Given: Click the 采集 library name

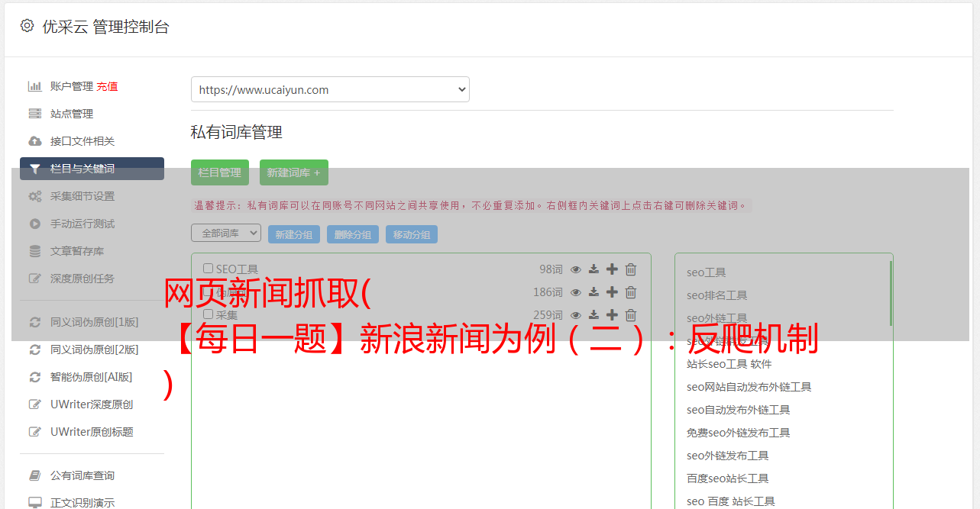Looking at the screenshot, I should (227, 314).
